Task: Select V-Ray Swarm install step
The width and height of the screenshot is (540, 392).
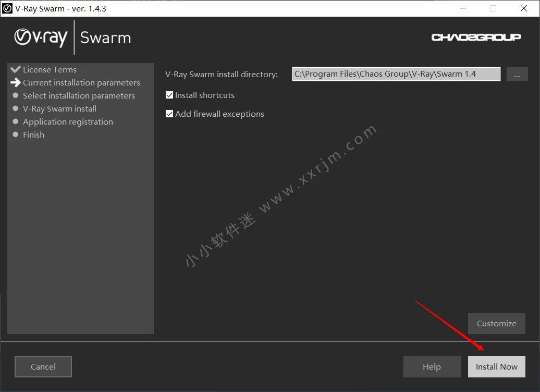Action: tap(59, 109)
